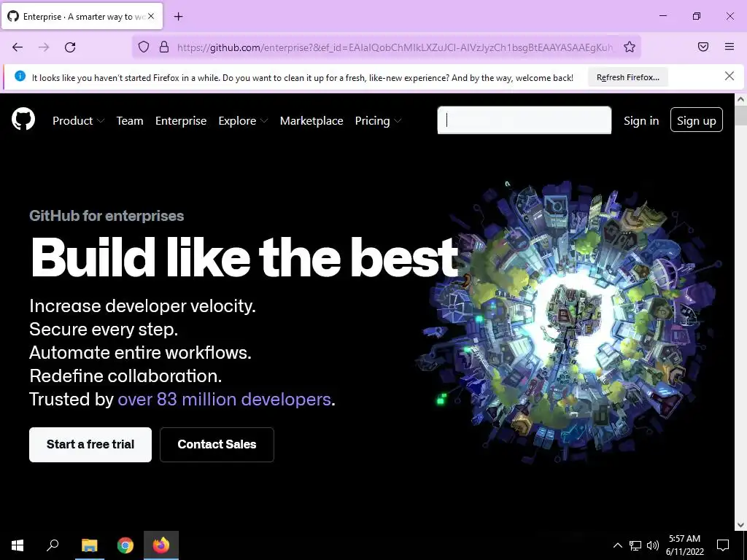Screen dimensions: 747x560
Task: Bookmark this page with the star icon
Action: 630,47
